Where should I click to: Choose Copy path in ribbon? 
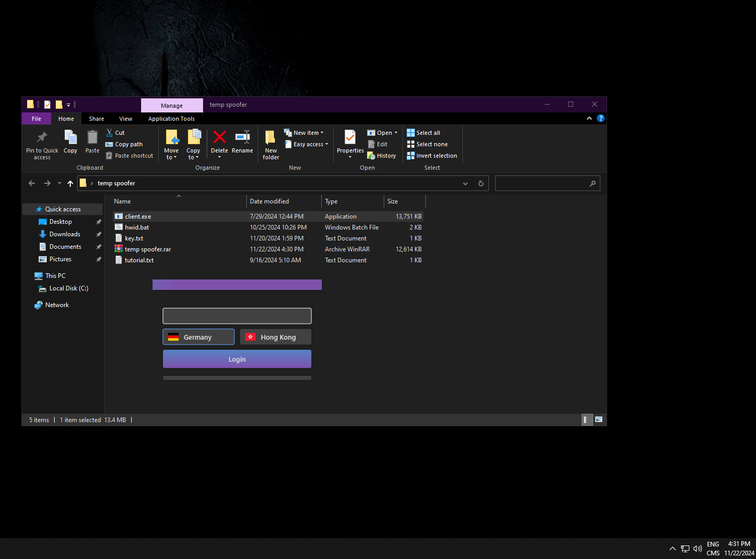tap(124, 144)
